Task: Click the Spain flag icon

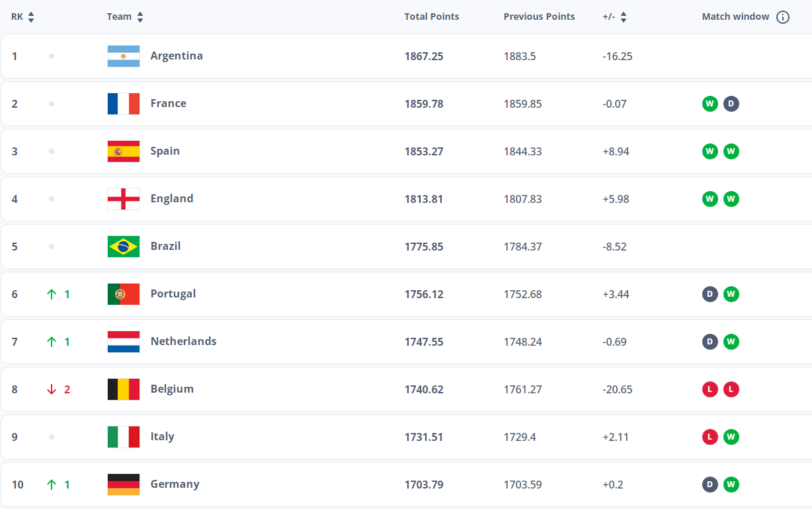Action: click(124, 151)
